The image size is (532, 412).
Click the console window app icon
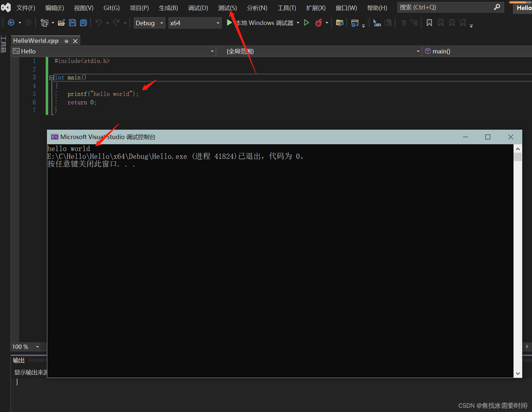(54, 137)
